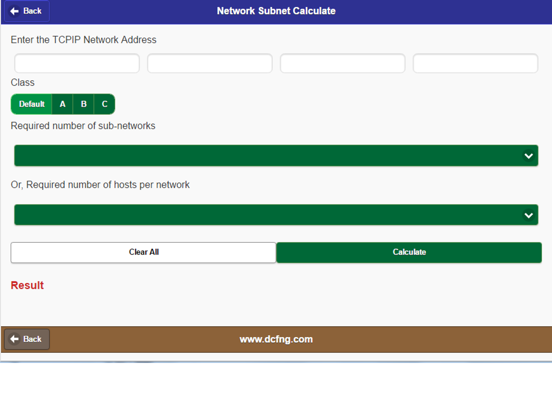Open the hosts per network dropdown

[x=276, y=215]
